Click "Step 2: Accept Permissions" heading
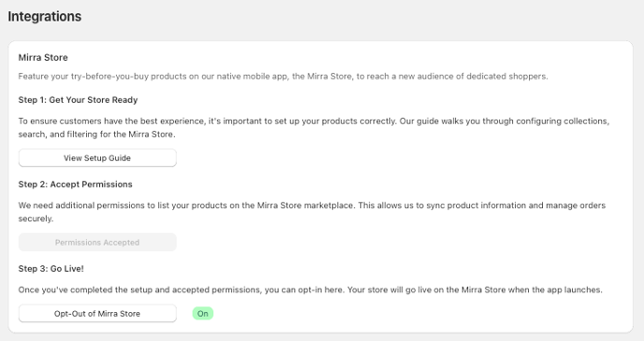This screenshot has height=341, width=644. pos(75,185)
